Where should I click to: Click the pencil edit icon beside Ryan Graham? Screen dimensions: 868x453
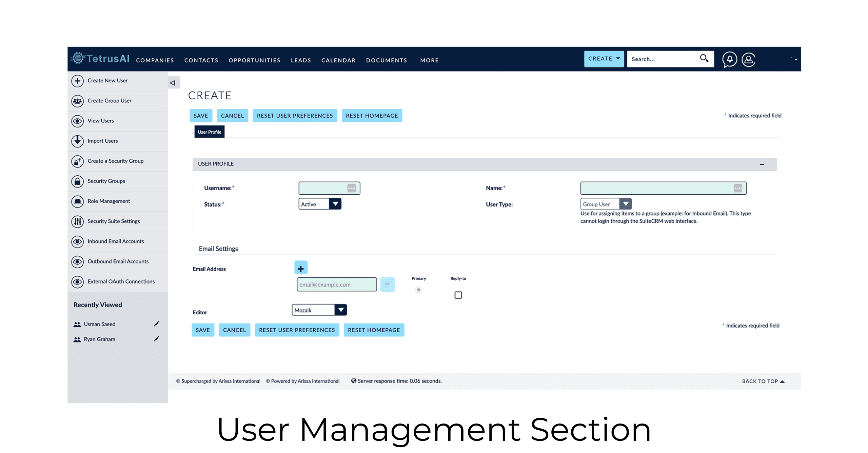click(x=157, y=339)
